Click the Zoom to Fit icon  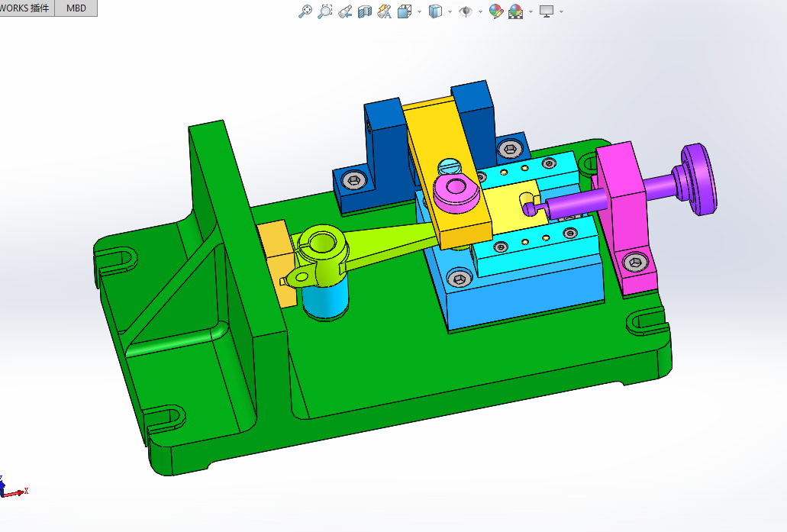click(305, 11)
